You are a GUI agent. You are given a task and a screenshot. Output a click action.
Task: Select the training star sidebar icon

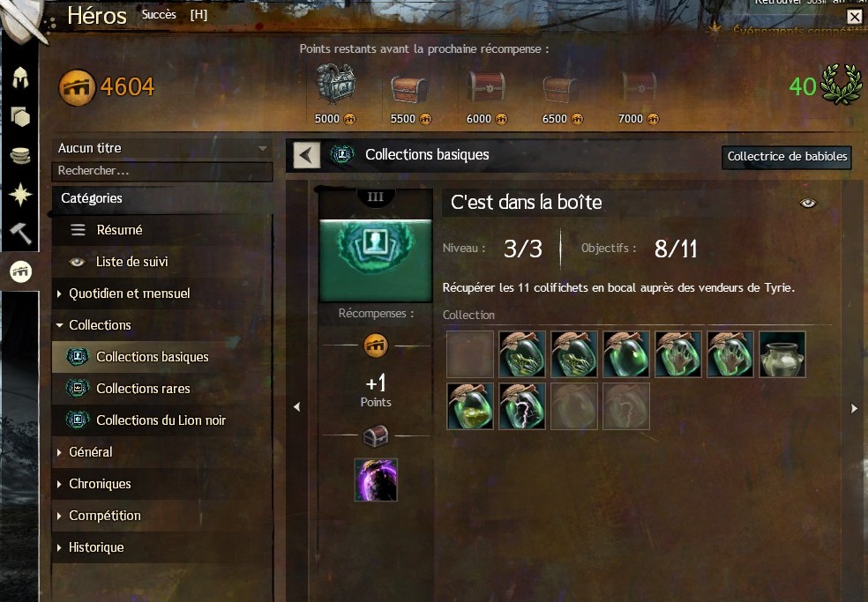(20, 194)
